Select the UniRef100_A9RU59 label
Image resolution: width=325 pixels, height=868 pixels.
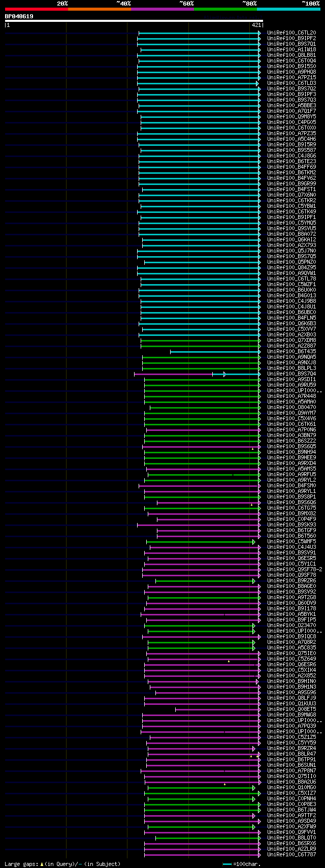point(291,385)
